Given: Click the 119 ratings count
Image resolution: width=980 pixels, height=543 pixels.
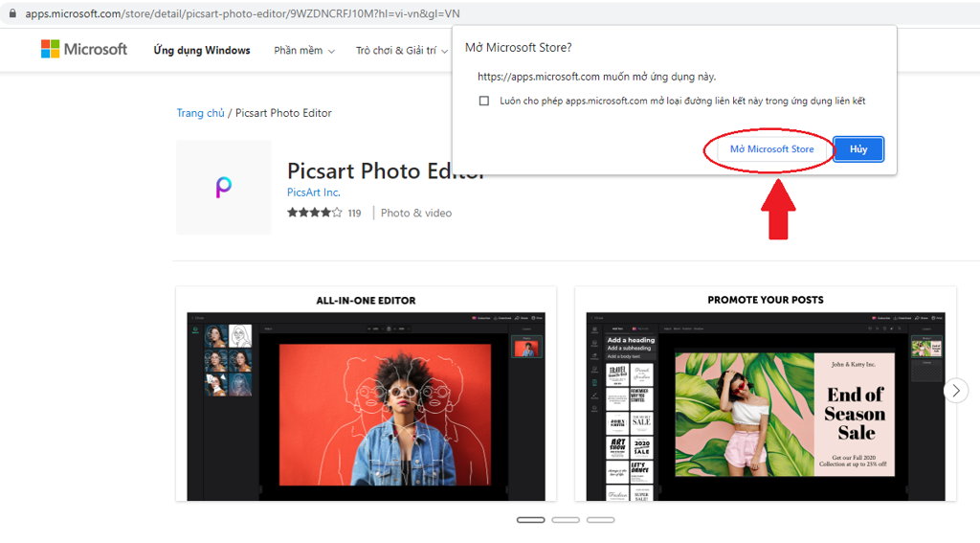Looking at the screenshot, I should tap(354, 214).
